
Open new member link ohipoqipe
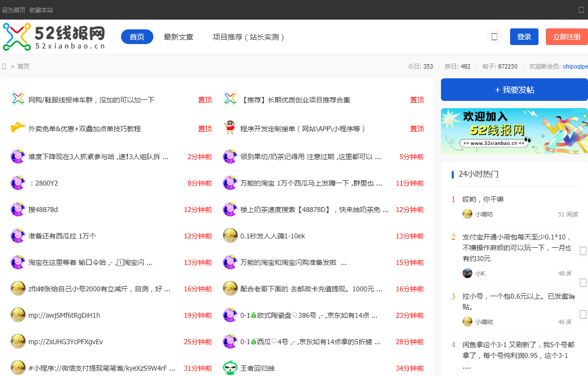click(x=575, y=66)
